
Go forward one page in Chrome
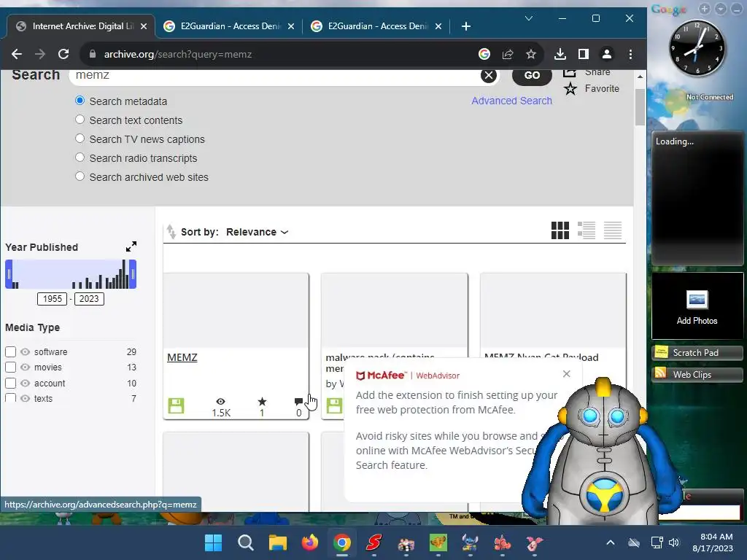coord(40,54)
